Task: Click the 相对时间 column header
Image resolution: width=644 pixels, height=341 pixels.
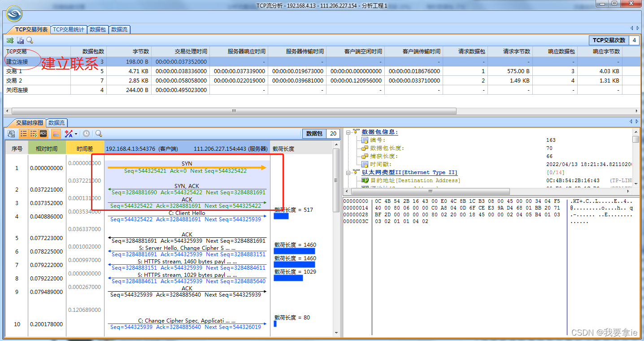Action: 47,149
